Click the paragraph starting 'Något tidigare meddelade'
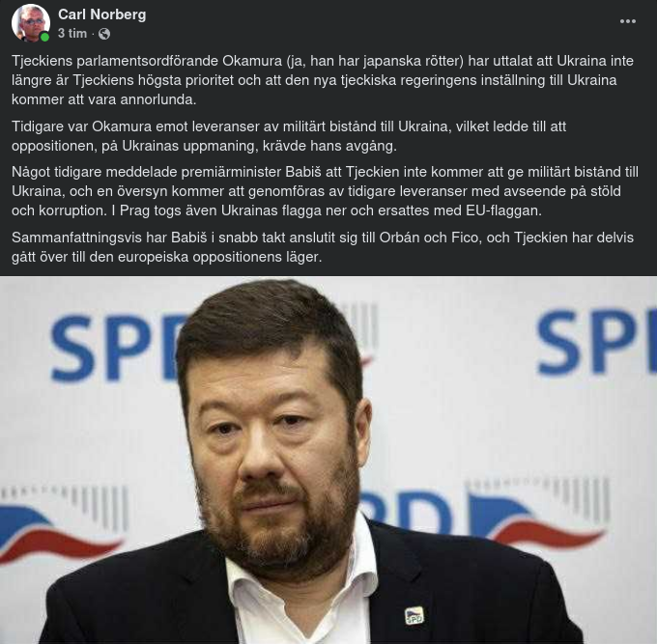657x644 pixels. click(326, 191)
